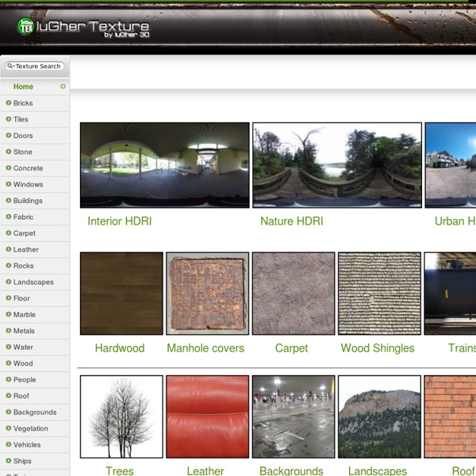Click the green bullet icon beside Marble
This screenshot has height=476, width=476.
coord(9,314)
